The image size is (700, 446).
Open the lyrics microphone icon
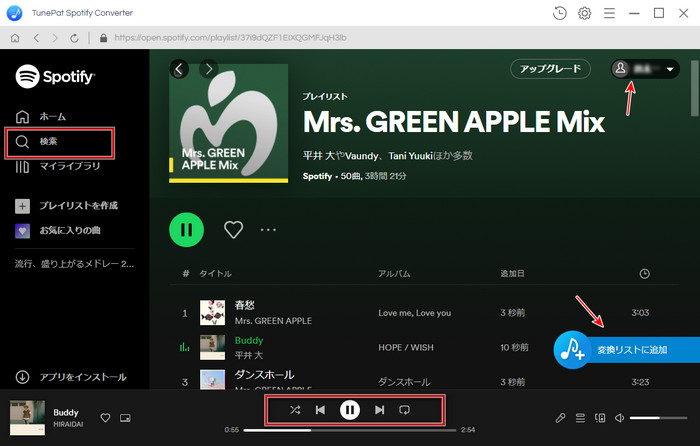click(560, 418)
